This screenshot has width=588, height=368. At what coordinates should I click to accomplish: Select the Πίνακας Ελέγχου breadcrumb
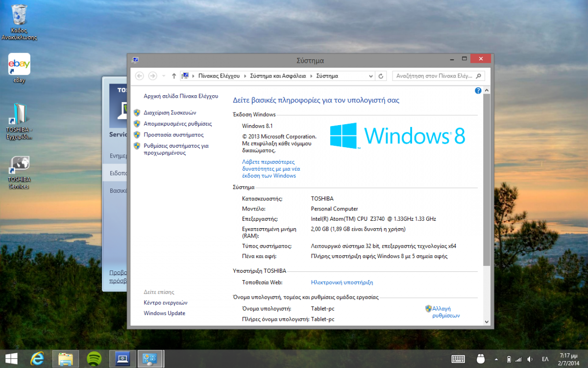(219, 76)
